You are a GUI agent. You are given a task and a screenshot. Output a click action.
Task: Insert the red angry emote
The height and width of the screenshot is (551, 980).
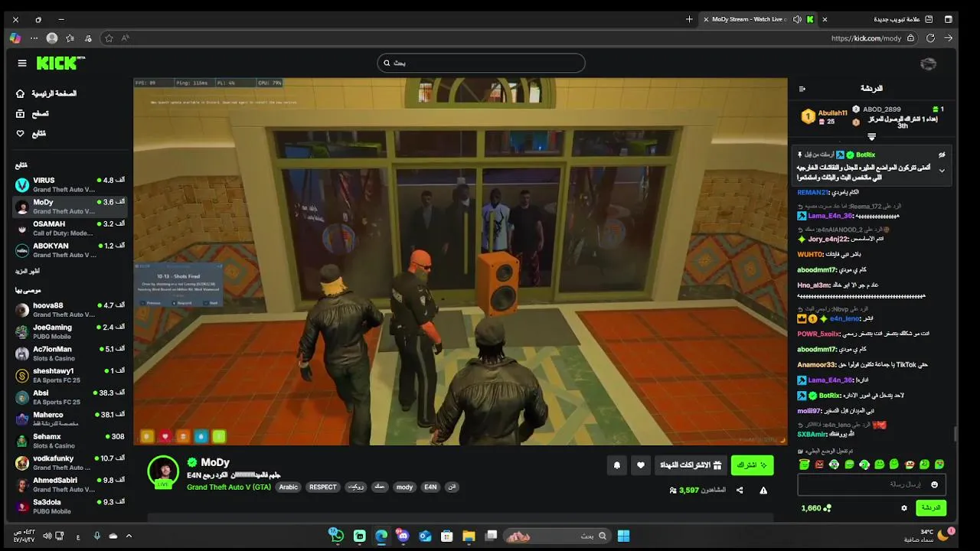(819, 465)
